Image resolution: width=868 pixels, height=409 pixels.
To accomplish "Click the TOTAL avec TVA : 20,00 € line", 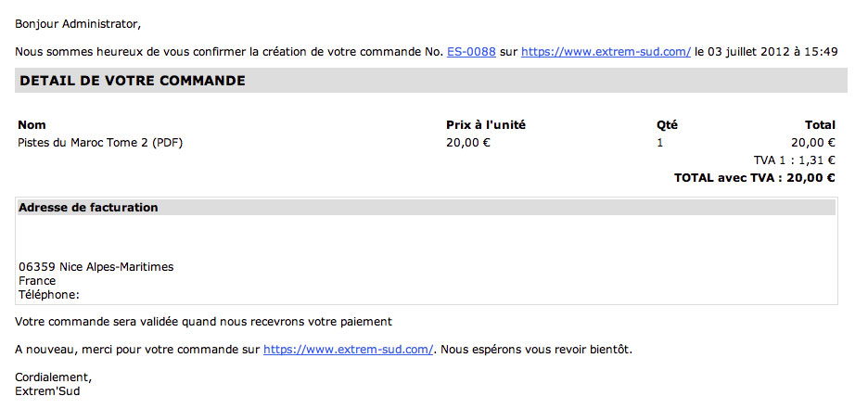I will (755, 178).
